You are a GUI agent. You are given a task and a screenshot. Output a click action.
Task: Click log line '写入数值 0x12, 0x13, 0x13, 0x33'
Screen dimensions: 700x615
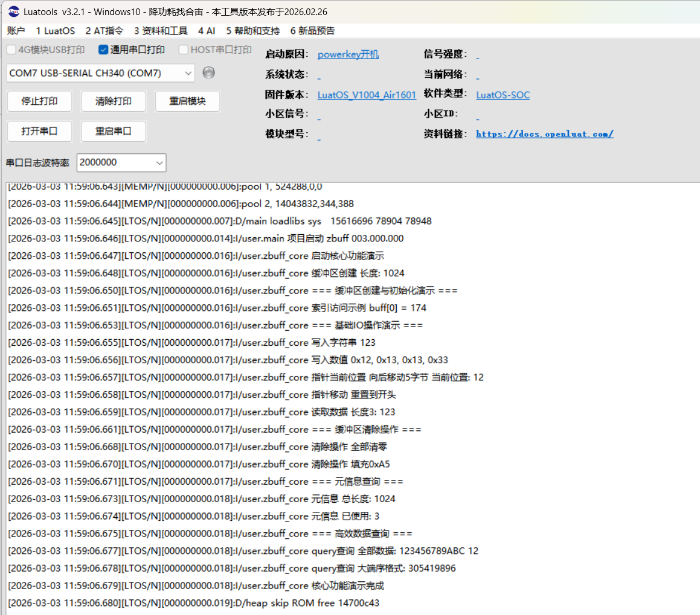point(228,360)
